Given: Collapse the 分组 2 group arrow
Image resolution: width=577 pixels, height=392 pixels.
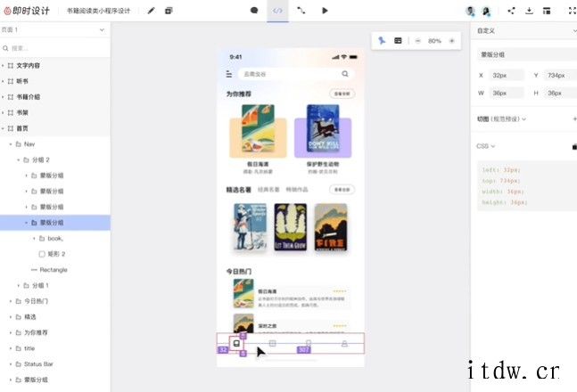Looking at the screenshot, I should coord(19,160).
